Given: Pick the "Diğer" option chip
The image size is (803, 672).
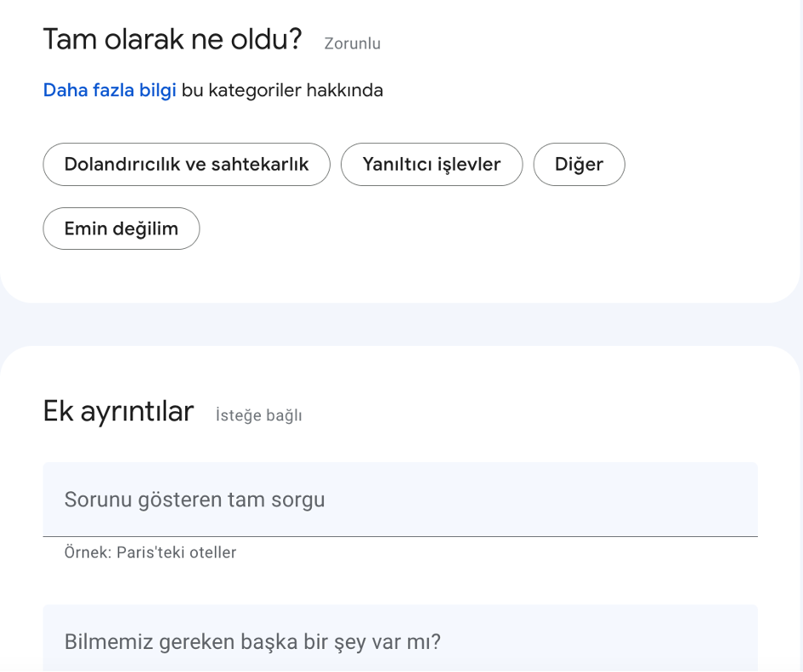Looking at the screenshot, I should click(579, 164).
